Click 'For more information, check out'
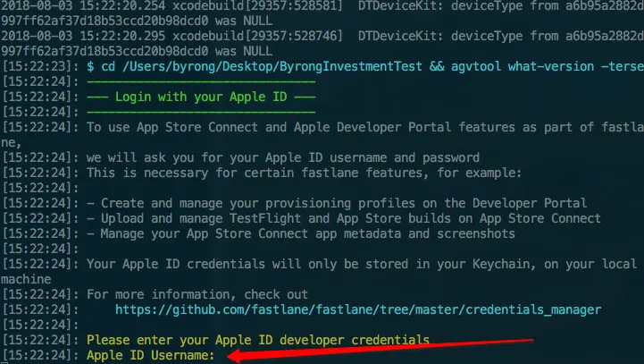 [197, 294]
